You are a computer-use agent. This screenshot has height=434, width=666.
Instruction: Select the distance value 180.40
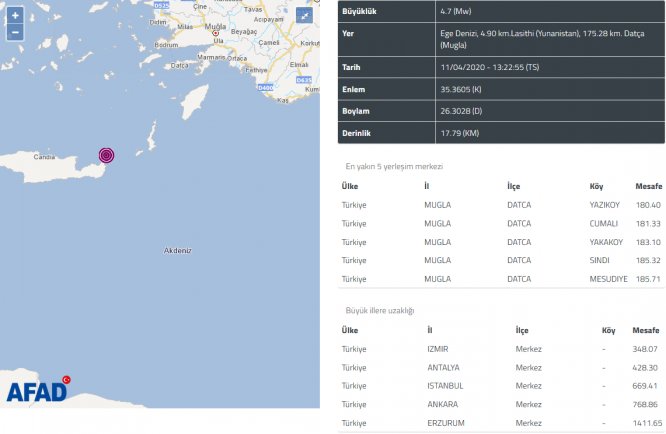(648, 205)
